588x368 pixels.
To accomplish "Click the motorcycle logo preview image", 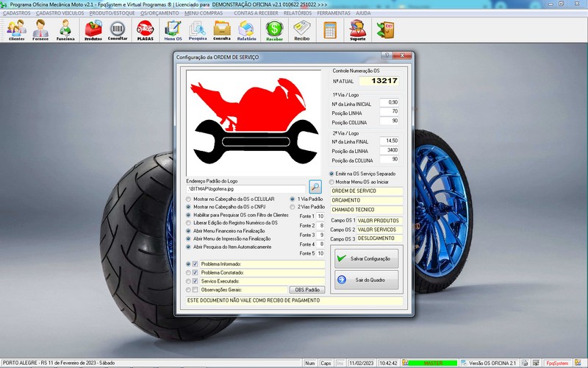I will click(254, 123).
